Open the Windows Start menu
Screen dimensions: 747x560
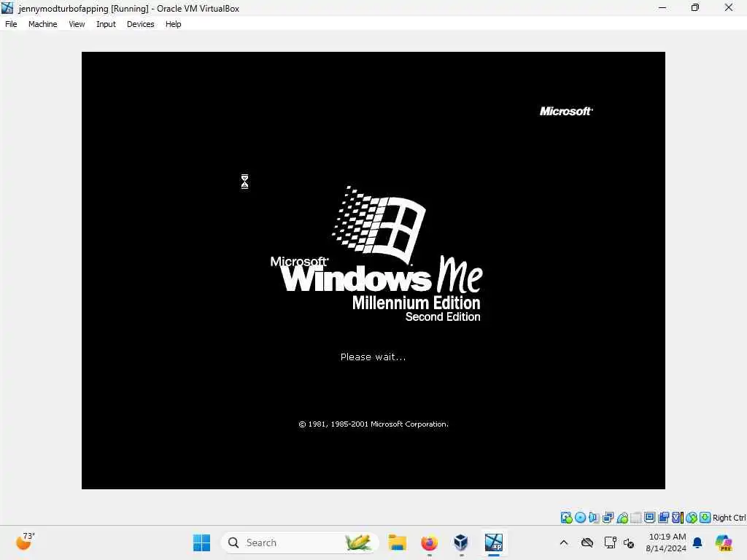pyautogui.click(x=201, y=542)
